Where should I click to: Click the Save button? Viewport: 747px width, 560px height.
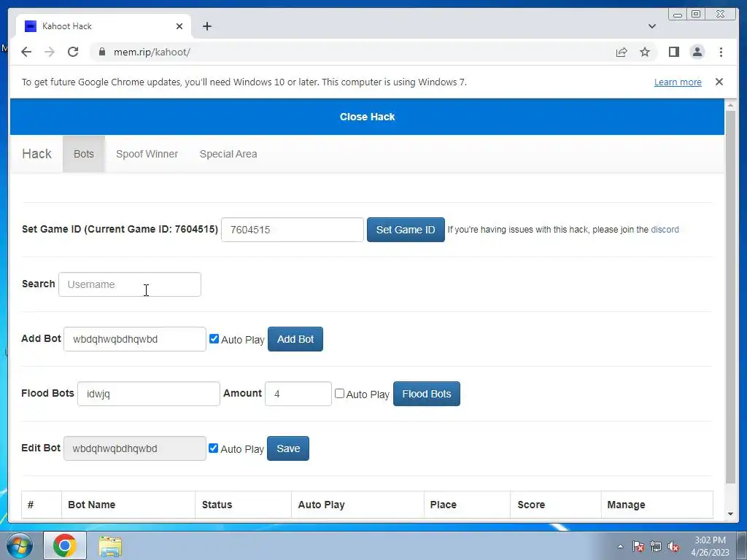pyautogui.click(x=288, y=448)
